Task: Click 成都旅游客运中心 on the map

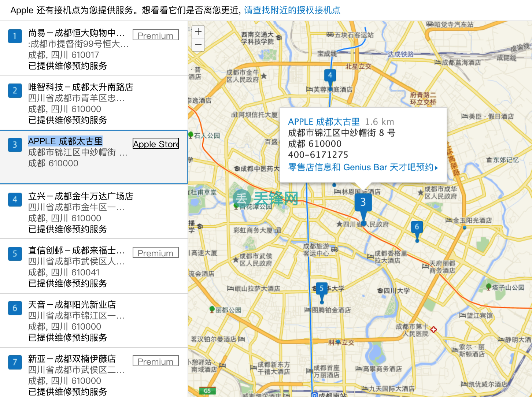Action: [316, 250]
